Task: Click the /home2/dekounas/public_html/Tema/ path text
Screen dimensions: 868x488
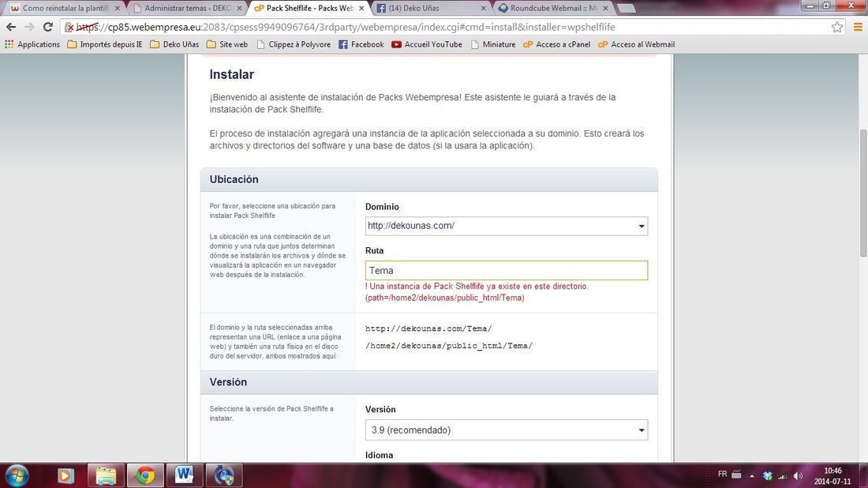Action: pyautogui.click(x=449, y=346)
